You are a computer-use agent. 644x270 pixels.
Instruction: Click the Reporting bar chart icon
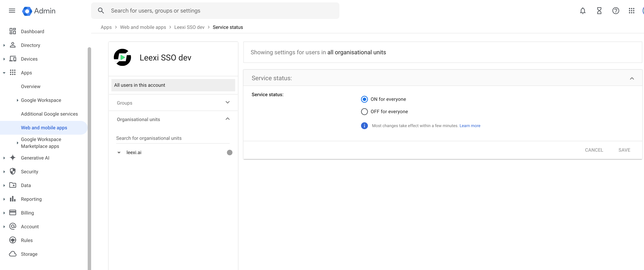[13, 199]
